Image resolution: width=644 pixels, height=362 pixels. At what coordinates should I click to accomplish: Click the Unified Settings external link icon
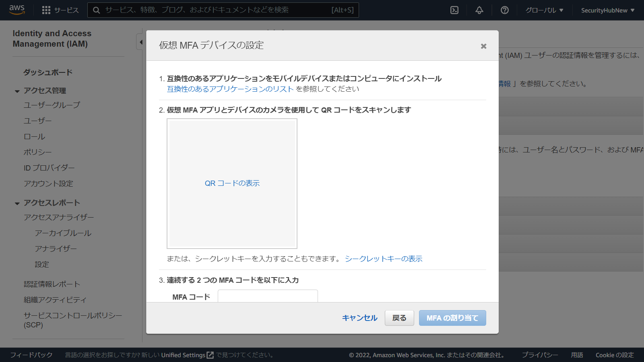(211, 355)
